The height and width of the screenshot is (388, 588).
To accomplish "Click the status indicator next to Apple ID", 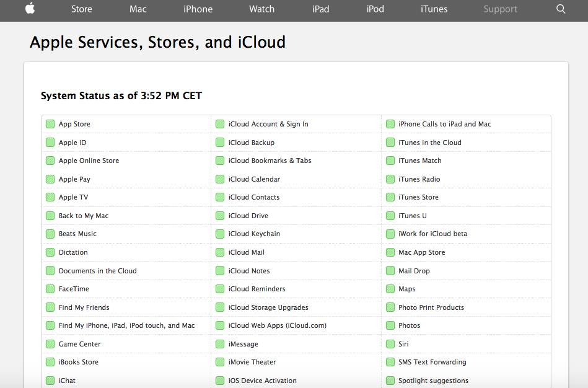I will click(x=50, y=143).
